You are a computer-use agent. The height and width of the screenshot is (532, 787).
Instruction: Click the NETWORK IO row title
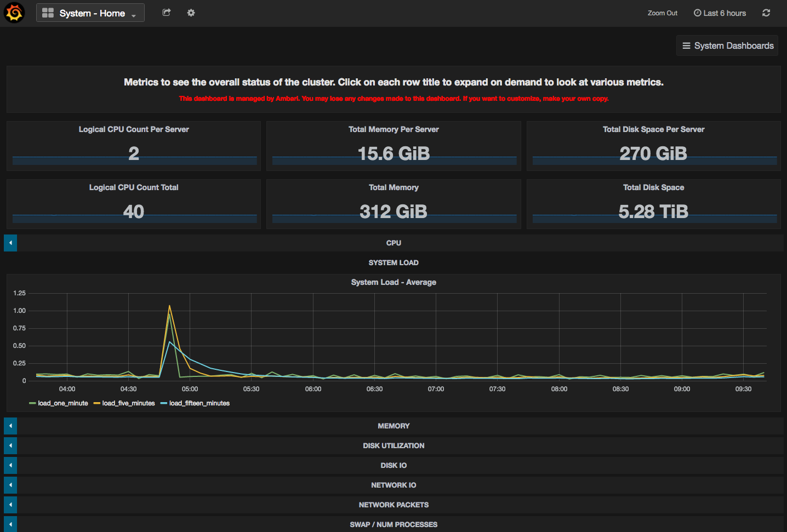point(394,485)
